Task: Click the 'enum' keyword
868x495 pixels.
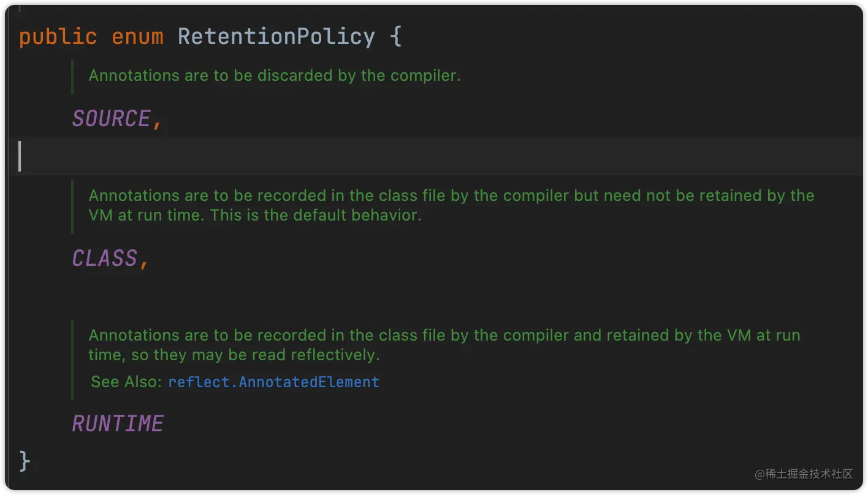Action: click(137, 37)
